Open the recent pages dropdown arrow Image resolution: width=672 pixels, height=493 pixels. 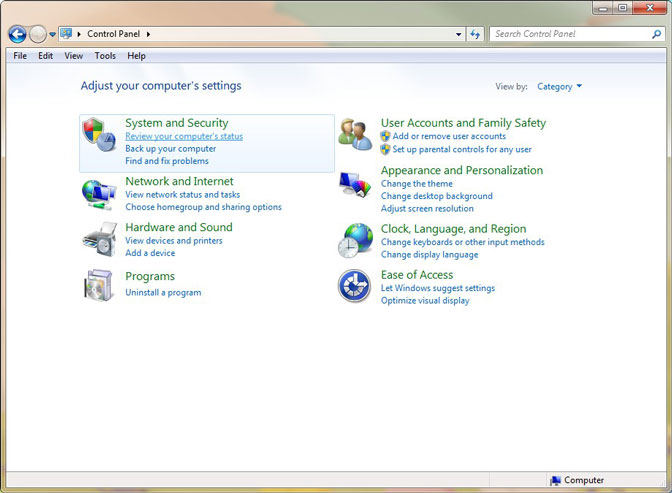tap(52, 34)
